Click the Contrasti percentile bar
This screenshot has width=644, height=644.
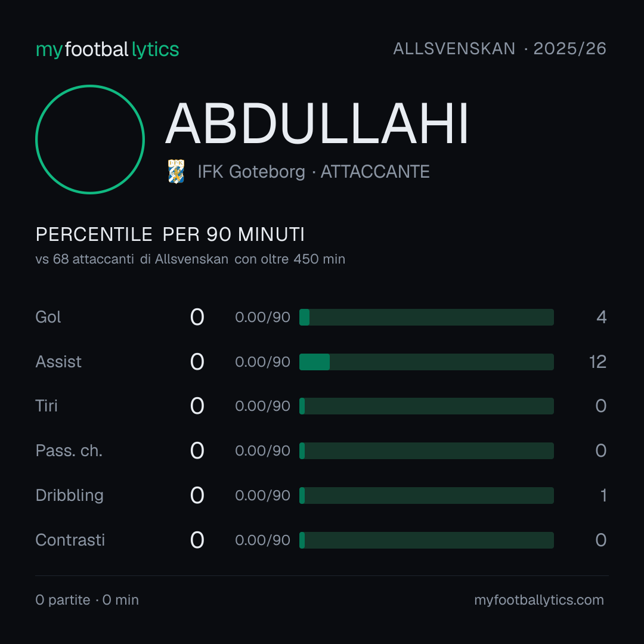click(x=426, y=540)
